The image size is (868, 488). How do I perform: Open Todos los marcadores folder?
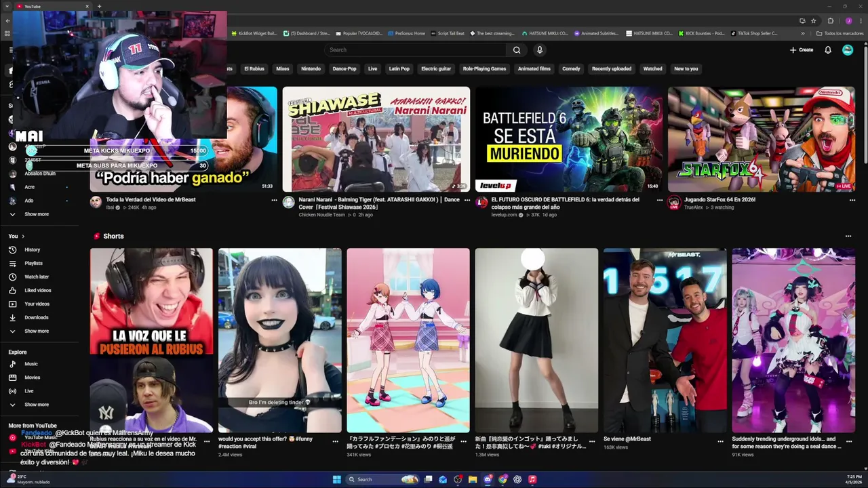840,33
